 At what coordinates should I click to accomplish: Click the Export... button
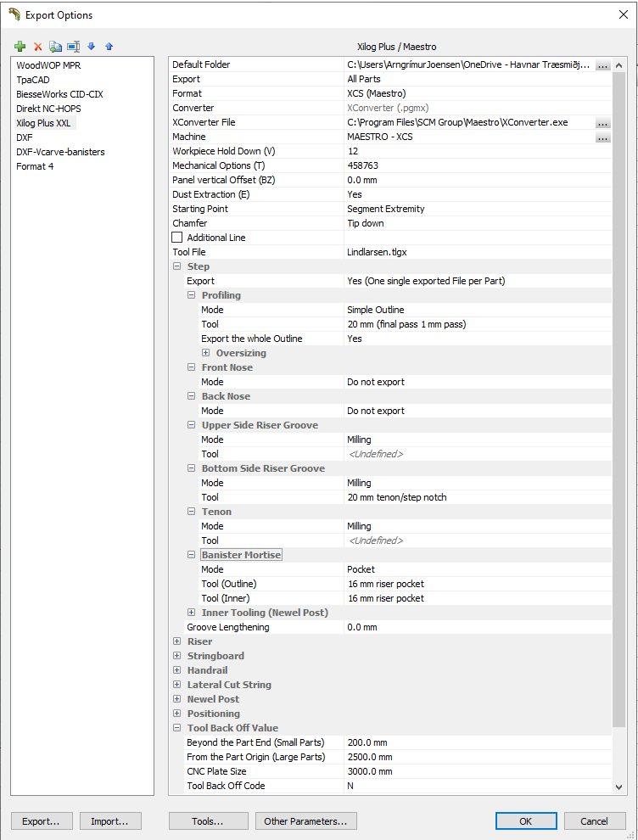[41, 821]
